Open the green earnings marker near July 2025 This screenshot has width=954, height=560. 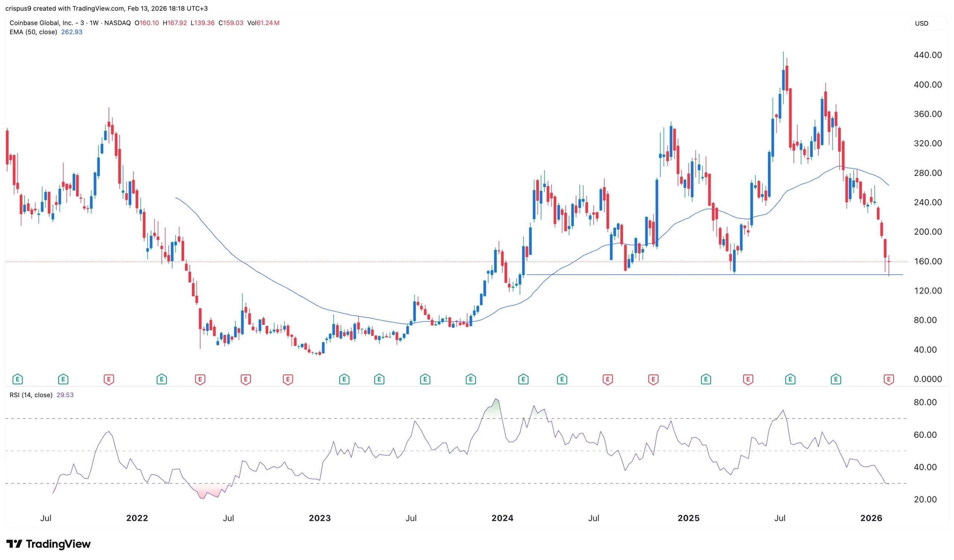pyautogui.click(x=790, y=379)
